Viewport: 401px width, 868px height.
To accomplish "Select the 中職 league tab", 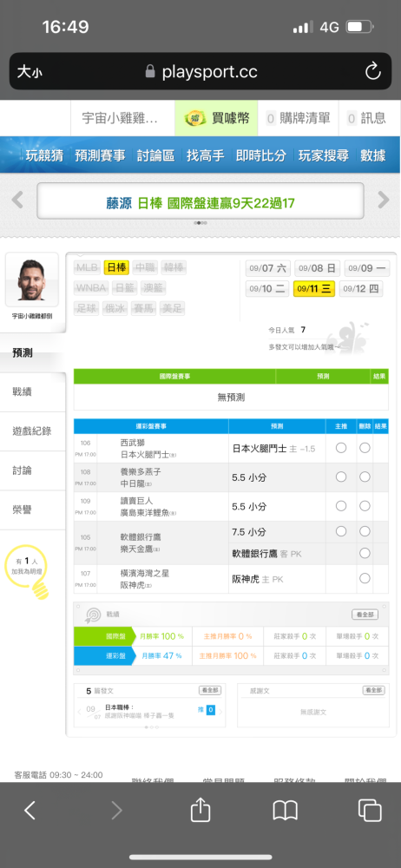I will click(x=145, y=268).
